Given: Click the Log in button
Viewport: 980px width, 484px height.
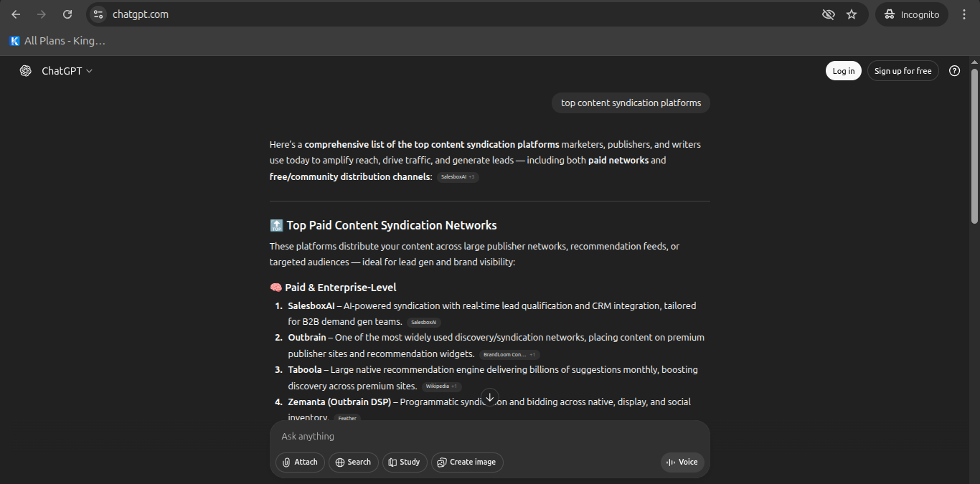Looking at the screenshot, I should [843, 70].
